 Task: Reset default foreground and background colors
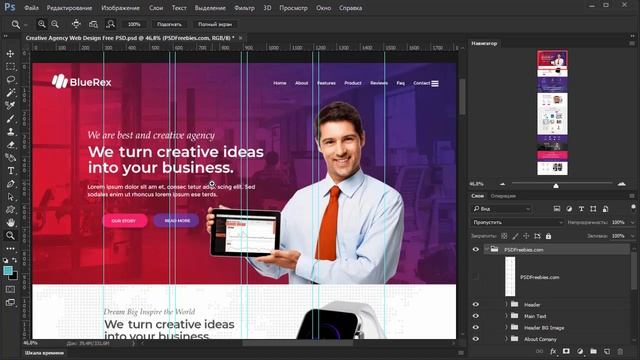tap(6, 260)
